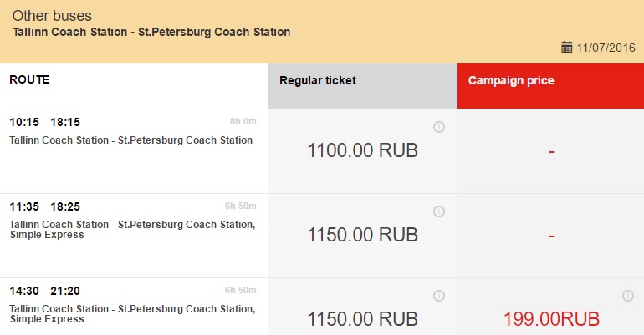Open info icon for 10:15 regular ticket
The image size is (644, 335).
[439, 127]
